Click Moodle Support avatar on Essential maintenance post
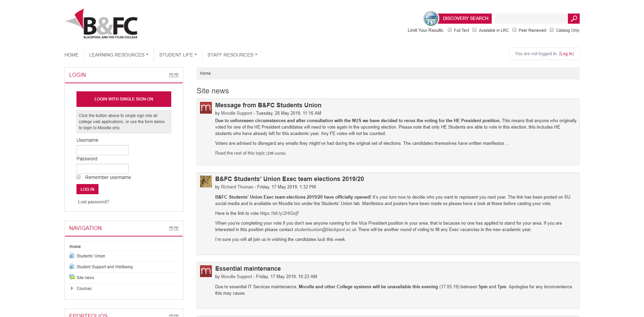Viewport: 644px width, 317px height. pyautogui.click(x=206, y=271)
